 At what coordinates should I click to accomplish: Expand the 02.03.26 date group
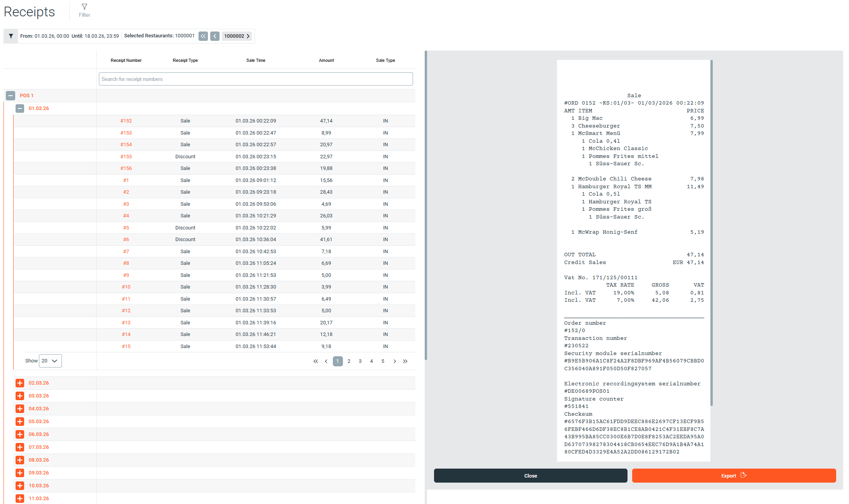click(x=20, y=383)
